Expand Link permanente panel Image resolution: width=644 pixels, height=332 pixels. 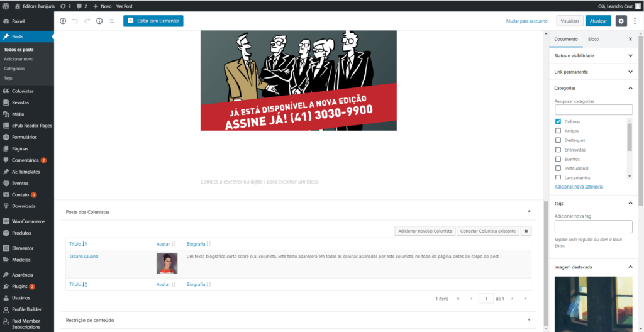594,72
